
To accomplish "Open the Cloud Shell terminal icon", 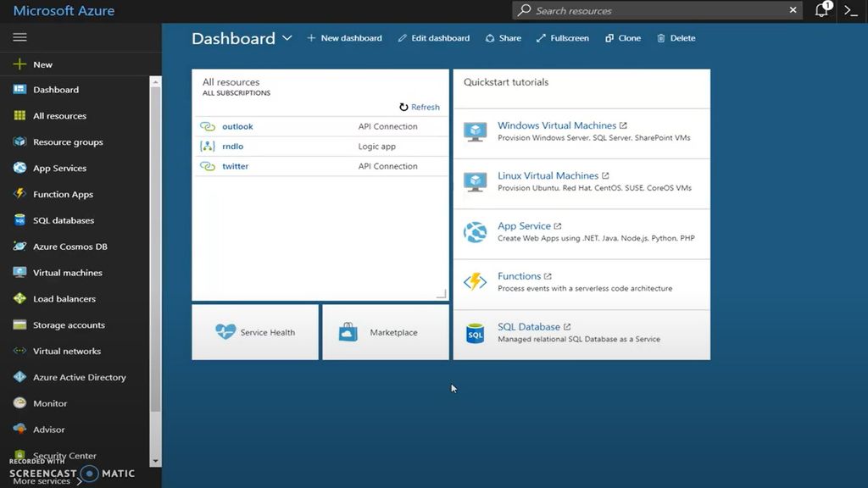I will click(x=850, y=10).
